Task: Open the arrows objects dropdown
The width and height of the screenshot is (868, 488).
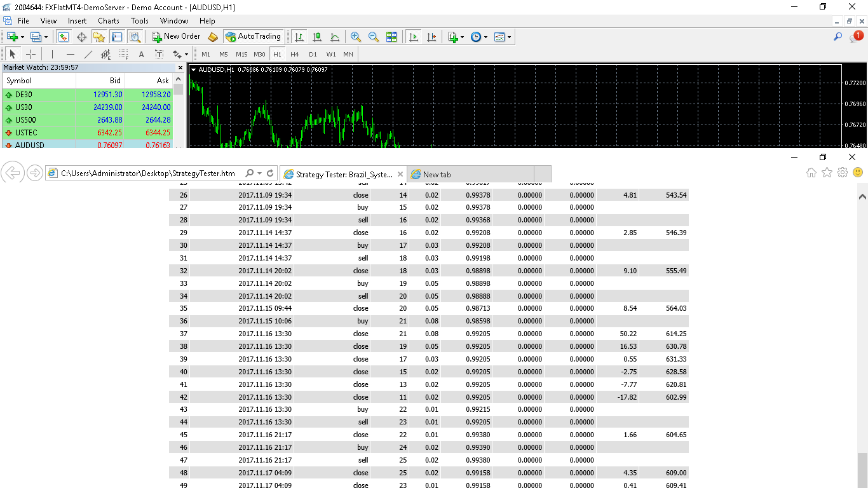Action: [x=180, y=54]
